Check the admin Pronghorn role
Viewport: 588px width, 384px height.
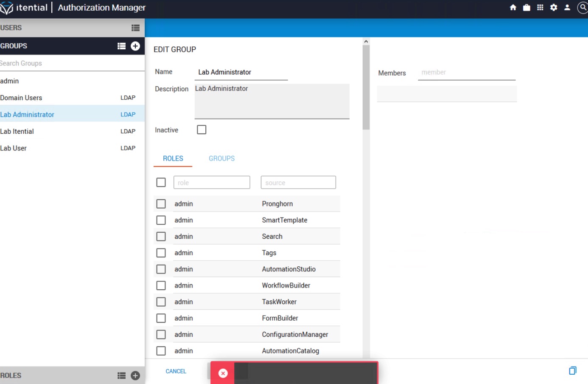point(161,204)
